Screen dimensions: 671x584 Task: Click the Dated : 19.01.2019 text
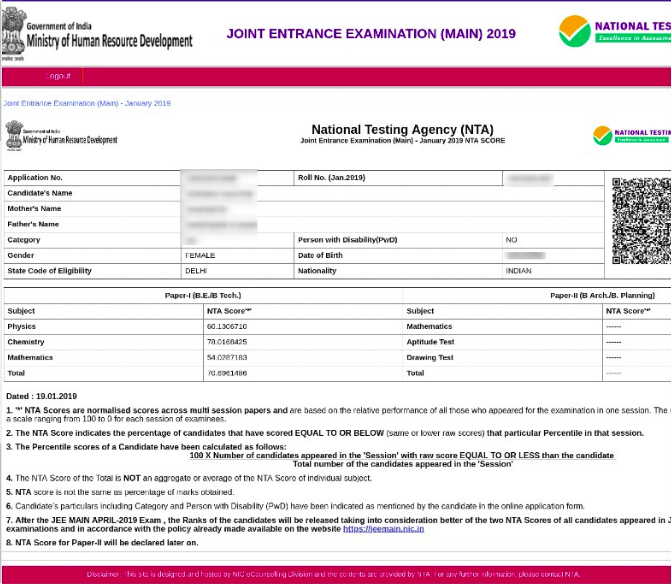(42, 396)
